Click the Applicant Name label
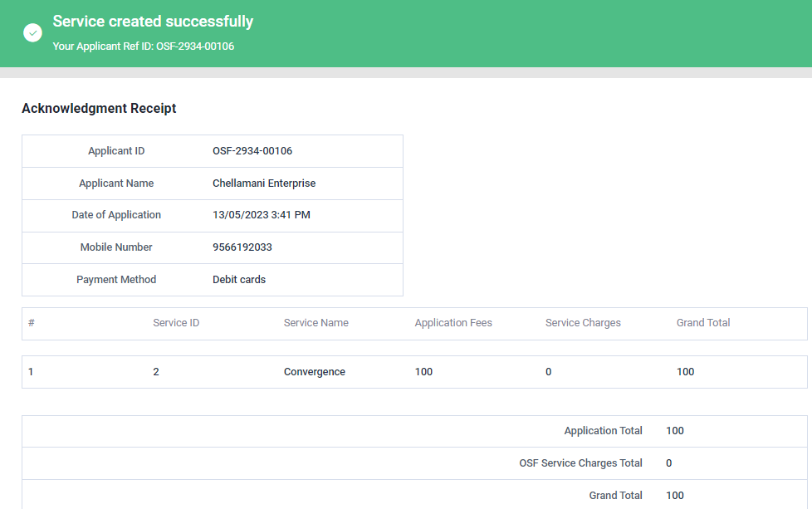The width and height of the screenshot is (812, 509). pos(116,184)
